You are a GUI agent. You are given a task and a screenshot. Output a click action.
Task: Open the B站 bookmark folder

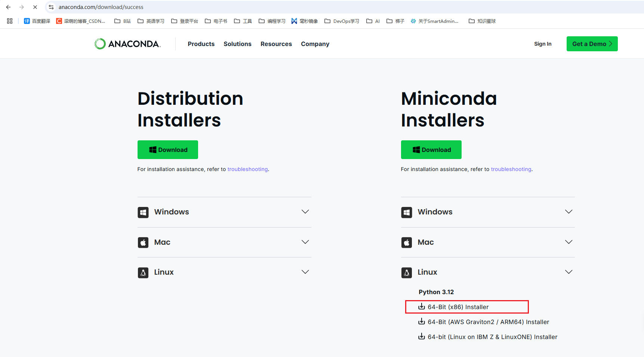[x=123, y=21]
